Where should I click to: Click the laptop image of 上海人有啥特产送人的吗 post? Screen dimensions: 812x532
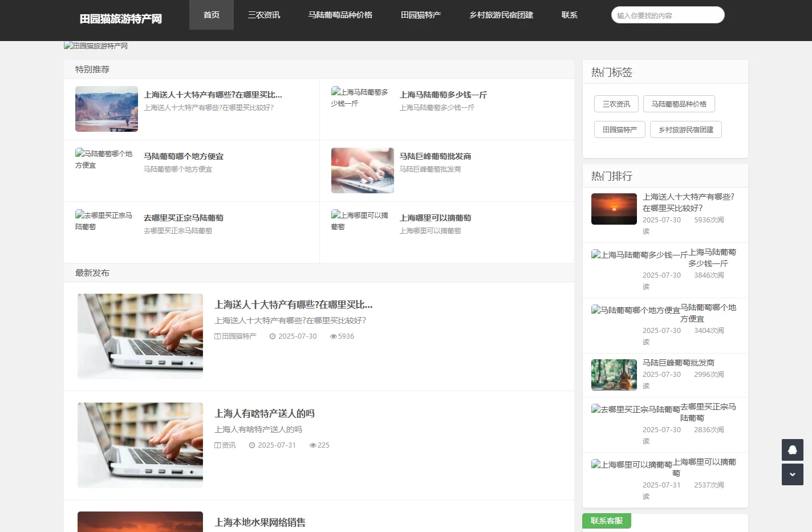[140, 445]
